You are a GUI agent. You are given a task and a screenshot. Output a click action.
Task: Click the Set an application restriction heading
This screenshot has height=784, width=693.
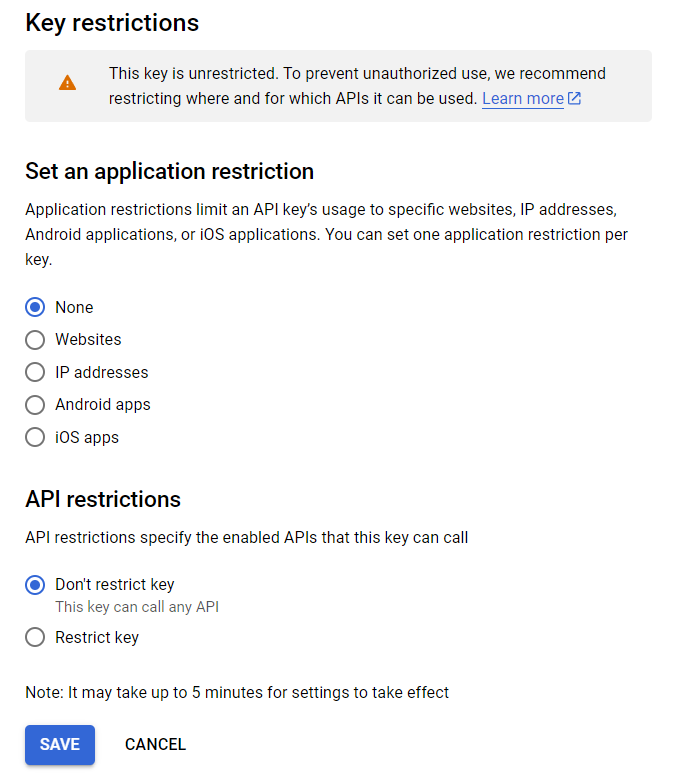point(170,172)
